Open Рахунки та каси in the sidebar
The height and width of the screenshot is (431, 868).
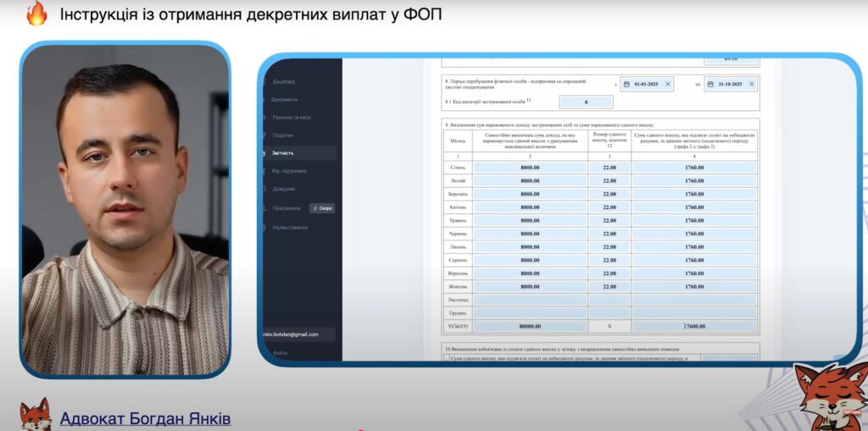292,118
